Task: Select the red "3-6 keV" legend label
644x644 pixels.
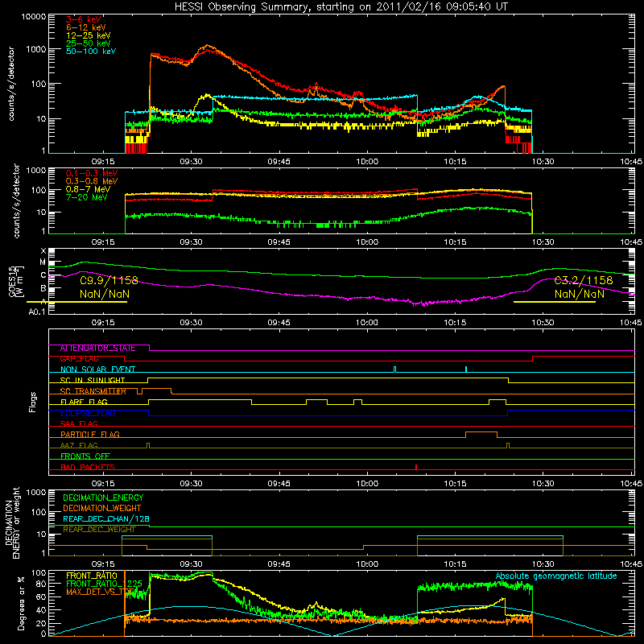Action: tap(84, 19)
